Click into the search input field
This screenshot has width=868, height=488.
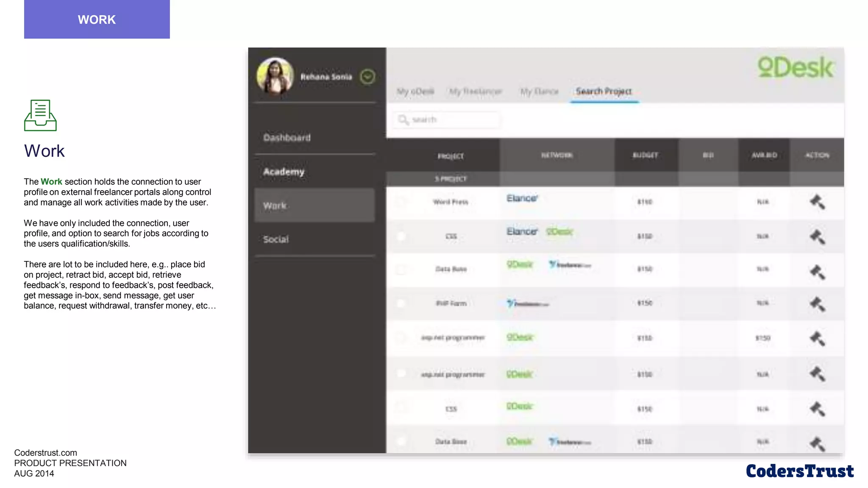click(x=447, y=120)
